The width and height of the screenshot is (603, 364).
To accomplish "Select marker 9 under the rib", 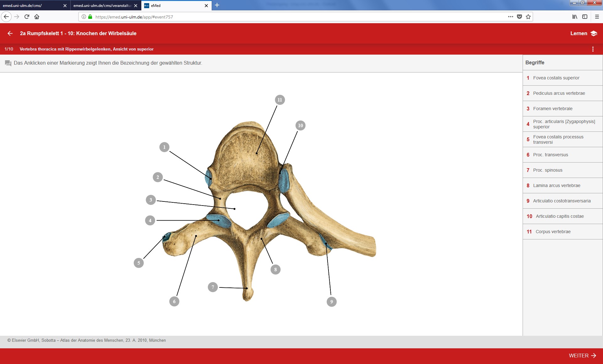I will [332, 302].
